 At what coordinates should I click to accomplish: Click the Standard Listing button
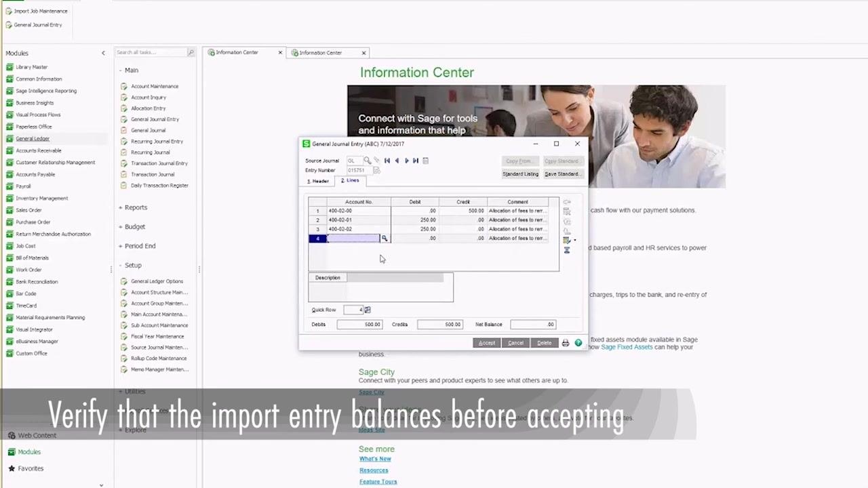521,174
